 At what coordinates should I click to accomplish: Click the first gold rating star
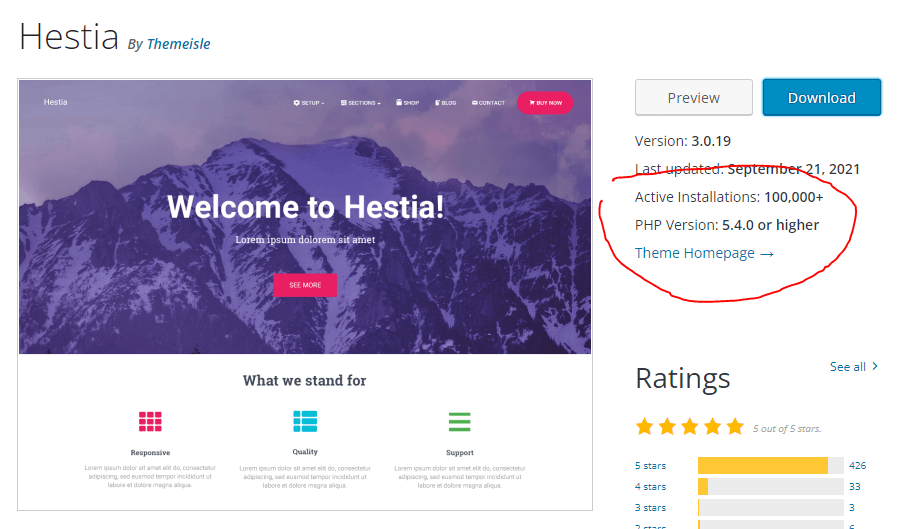[645, 427]
